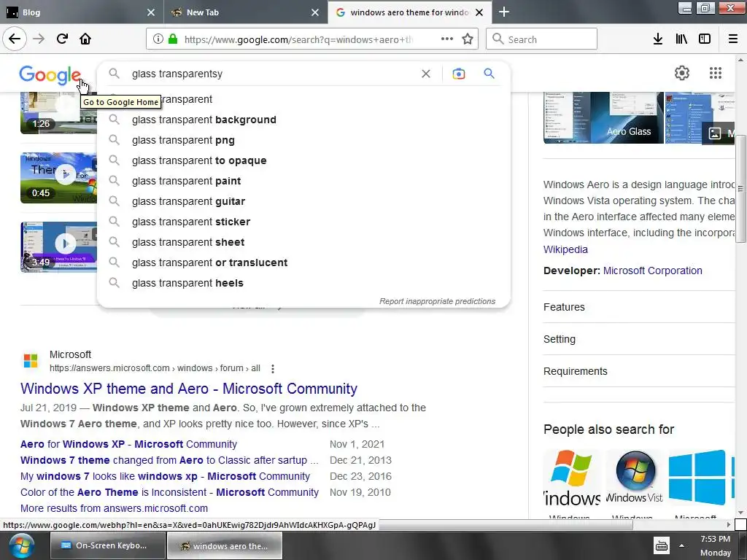The image size is (747, 560).
Task: Clear the Google search box with X
Action: point(426,74)
